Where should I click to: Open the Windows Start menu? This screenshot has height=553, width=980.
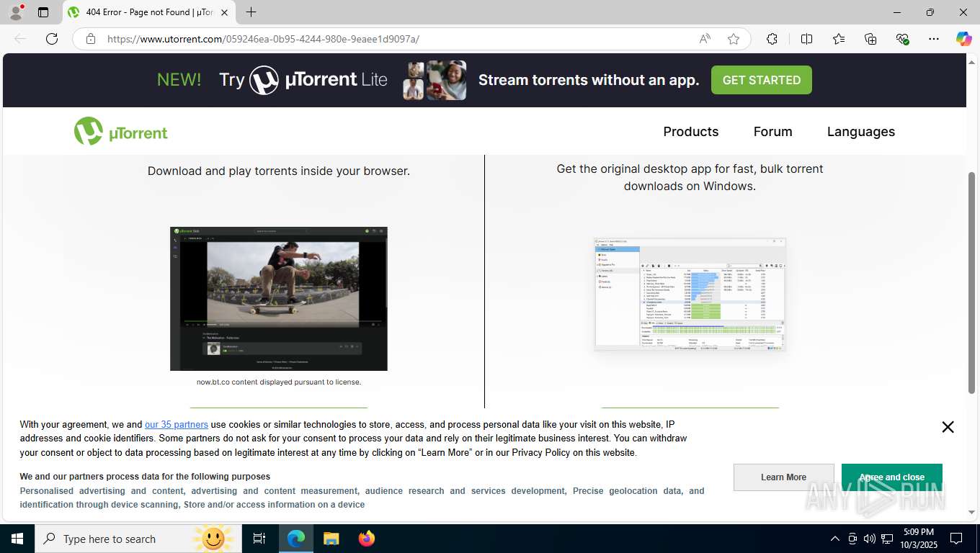pos(17,539)
